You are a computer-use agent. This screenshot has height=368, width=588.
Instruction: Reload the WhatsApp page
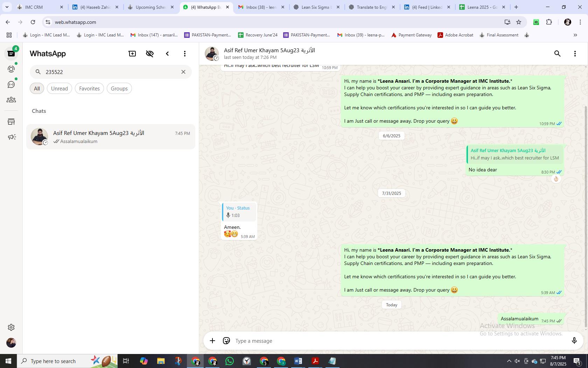coord(33,22)
